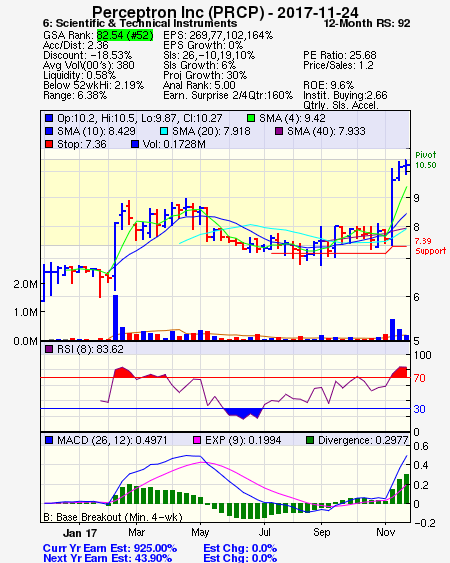Click the blue Op/Hi/Lo/Cl legend swatch
Viewport: 450px width, 563px height.
coord(49,118)
